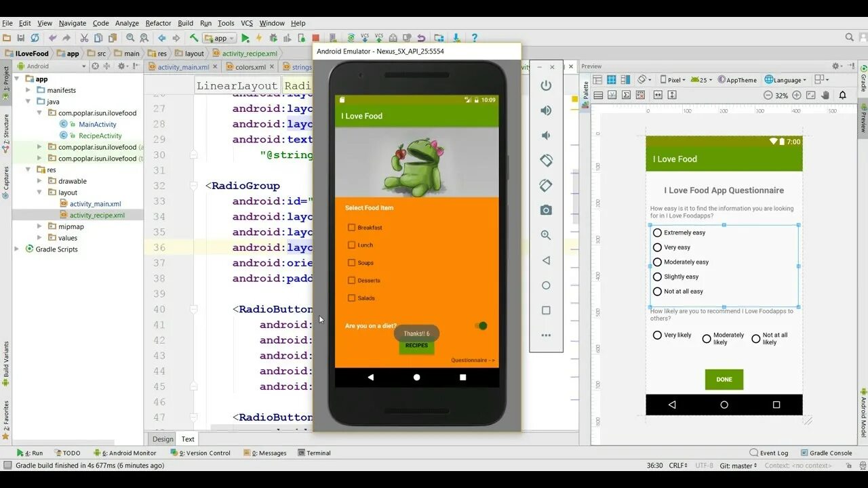Viewport: 868px width, 488px height.
Task: Take emulator screenshot with camera icon
Action: click(546, 210)
